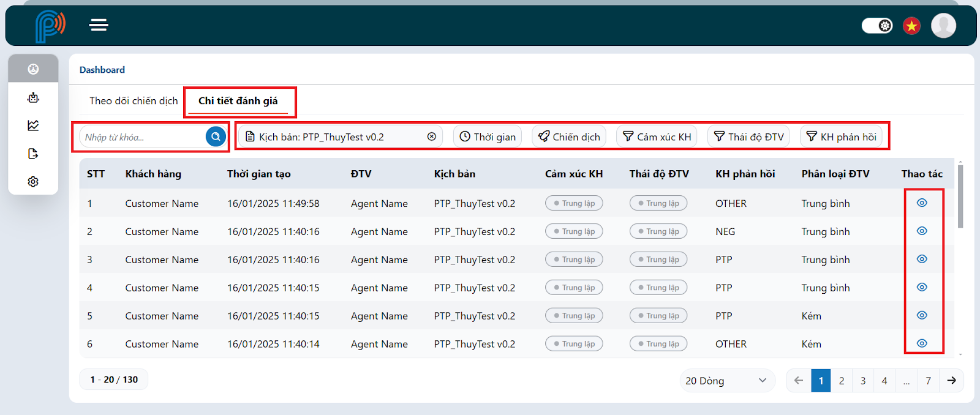Go to next page arrow
This screenshot has width=980, height=415.
coord(952,381)
